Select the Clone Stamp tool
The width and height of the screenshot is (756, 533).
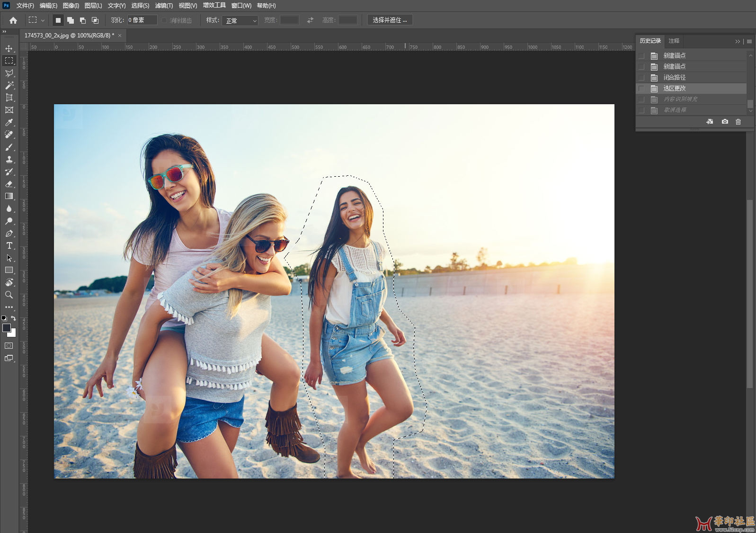pos(9,159)
